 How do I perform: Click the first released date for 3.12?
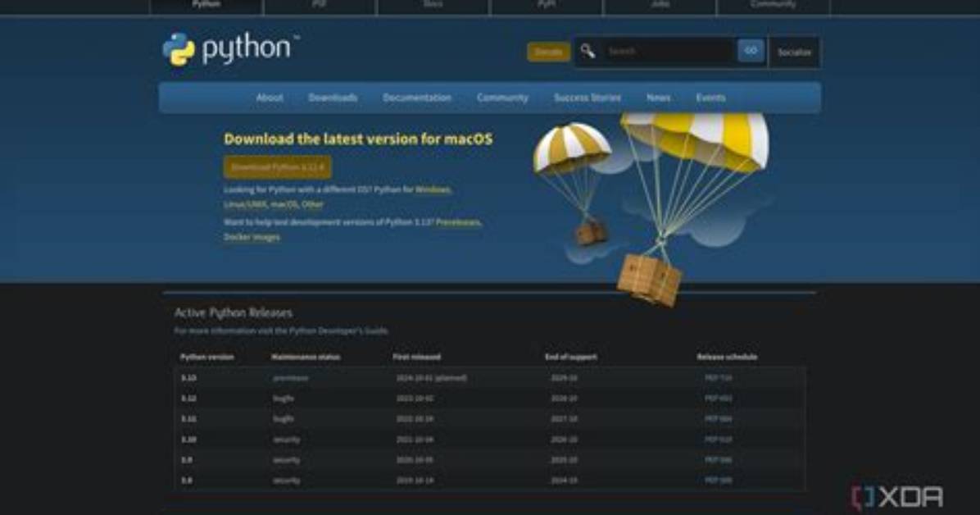[415, 398]
